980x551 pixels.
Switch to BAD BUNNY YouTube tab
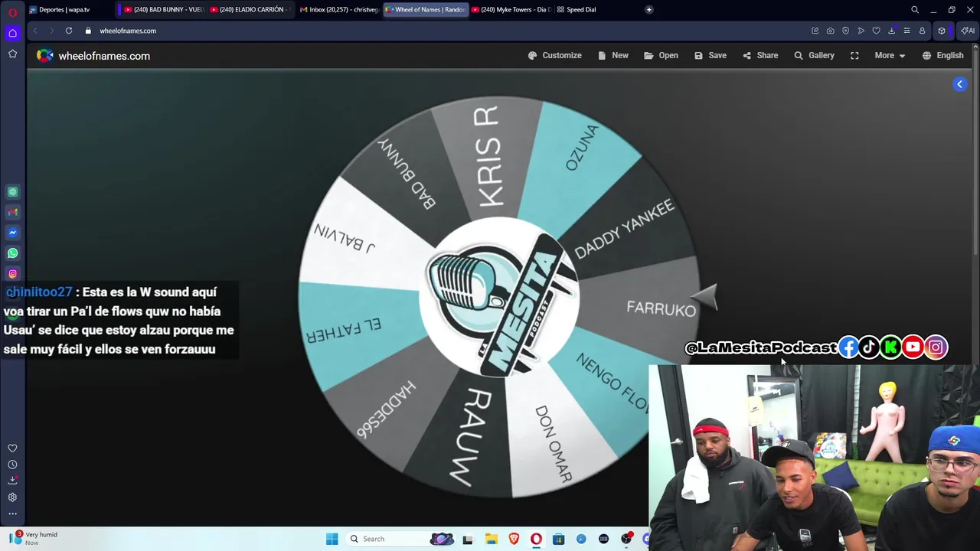pos(162,10)
